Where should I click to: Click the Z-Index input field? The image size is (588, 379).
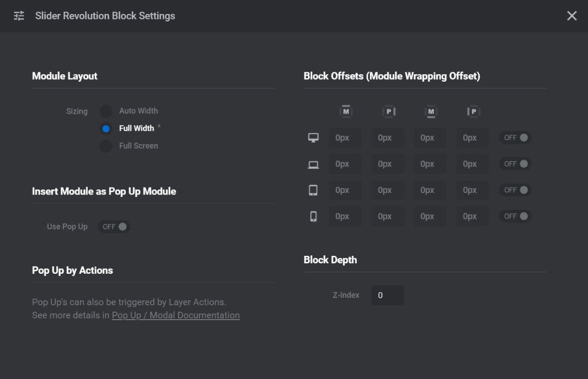click(x=387, y=295)
